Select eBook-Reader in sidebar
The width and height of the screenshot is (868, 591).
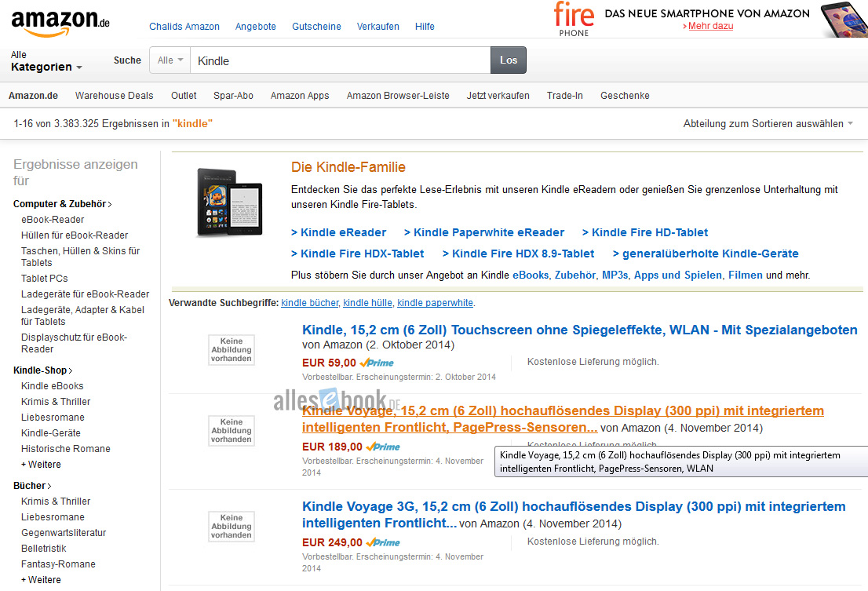tap(53, 220)
